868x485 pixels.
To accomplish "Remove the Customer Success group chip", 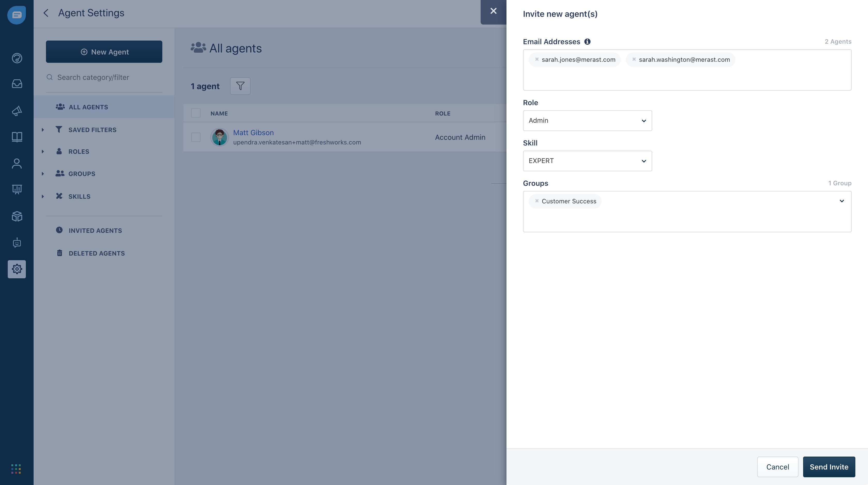I will coord(537,201).
